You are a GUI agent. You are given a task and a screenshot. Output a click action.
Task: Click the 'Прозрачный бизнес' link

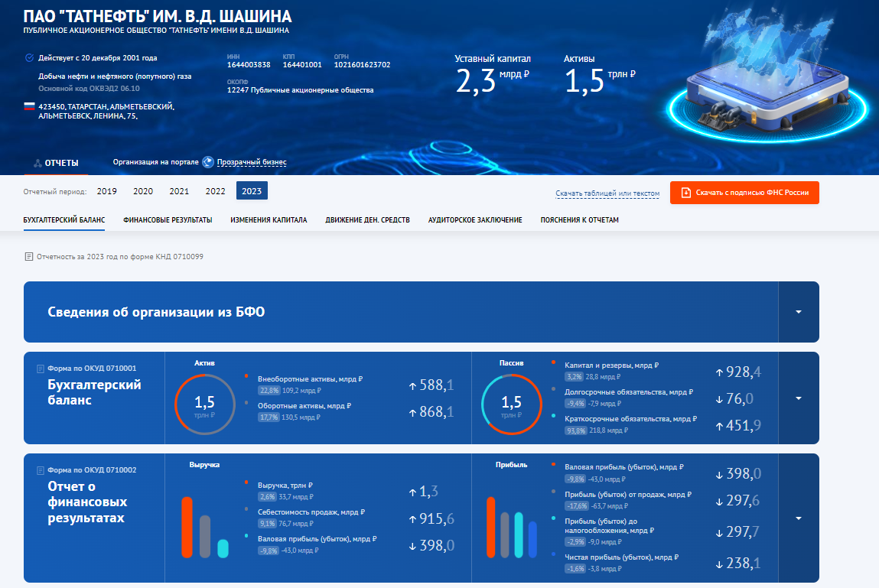pyautogui.click(x=252, y=162)
